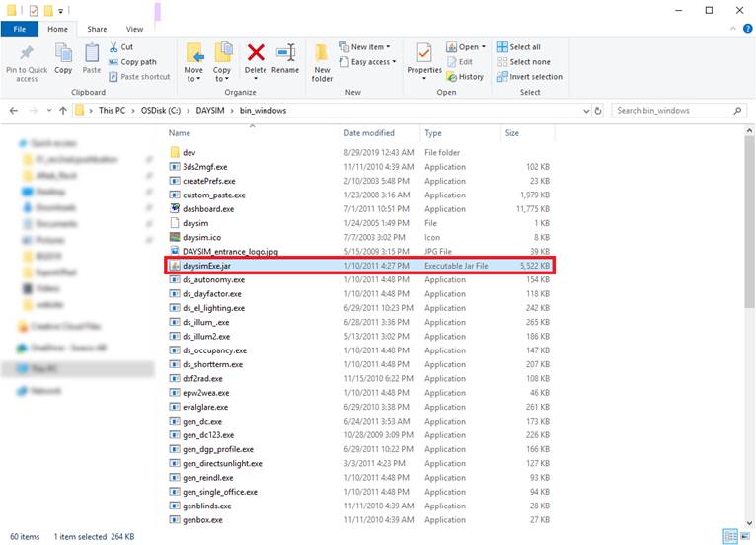The height and width of the screenshot is (545, 756).
Task: Click the History button
Action: (x=465, y=77)
